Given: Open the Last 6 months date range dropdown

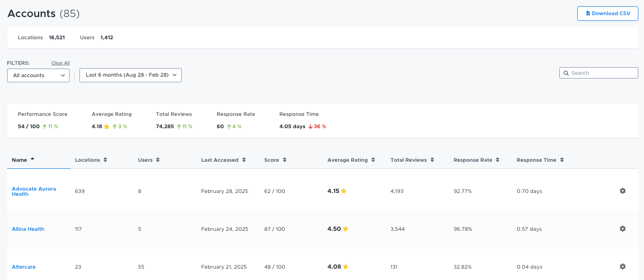Looking at the screenshot, I should pos(131,75).
